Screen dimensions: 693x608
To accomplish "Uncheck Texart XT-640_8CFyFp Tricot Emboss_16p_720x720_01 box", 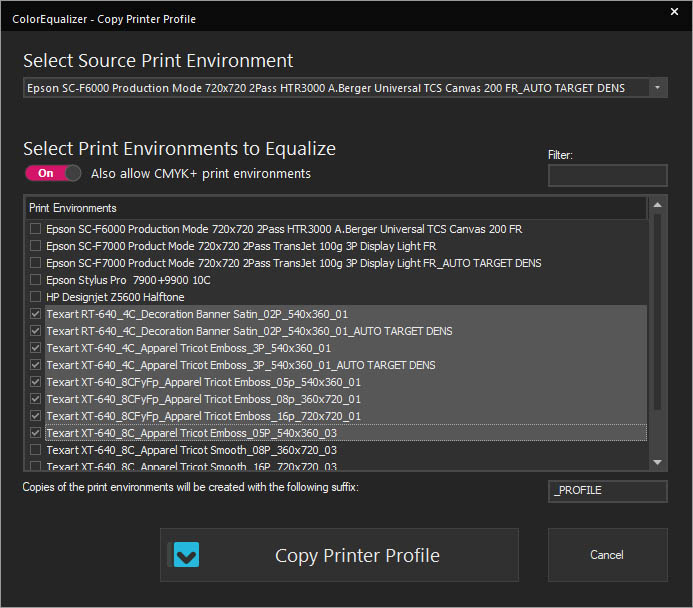I will point(35,416).
